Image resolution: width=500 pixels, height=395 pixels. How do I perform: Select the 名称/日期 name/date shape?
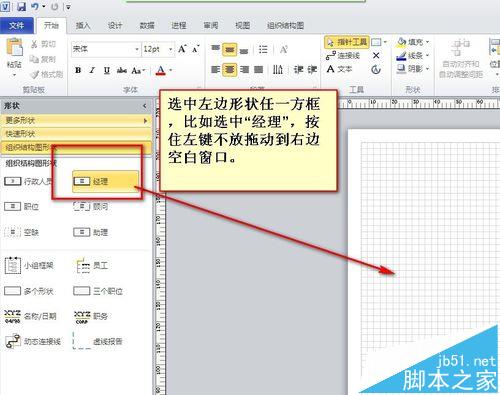point(30,316)
